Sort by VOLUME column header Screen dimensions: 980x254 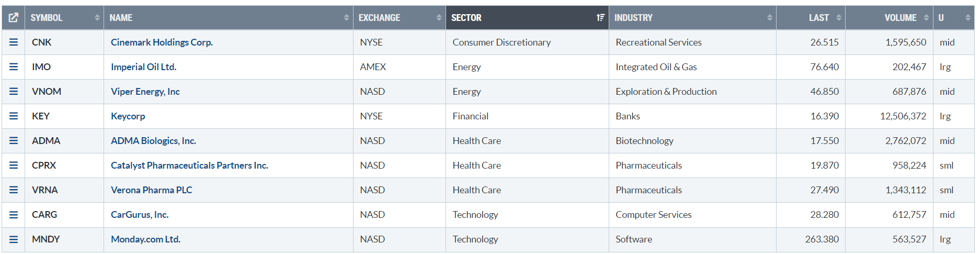889,18
